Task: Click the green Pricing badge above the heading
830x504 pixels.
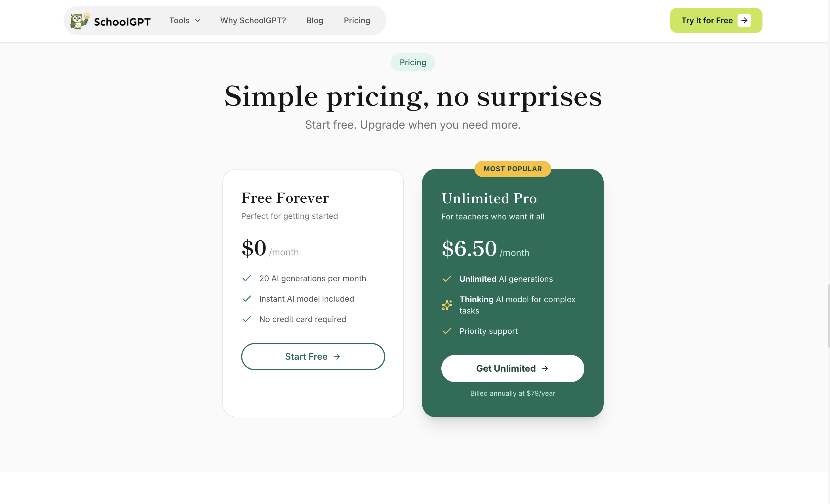Action: (413, 62)
